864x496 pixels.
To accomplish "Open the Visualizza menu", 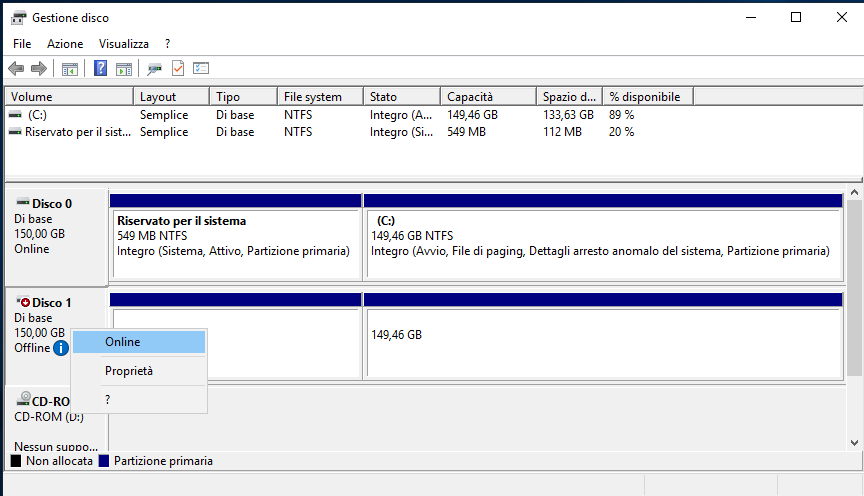I will [x=123, y=44].
